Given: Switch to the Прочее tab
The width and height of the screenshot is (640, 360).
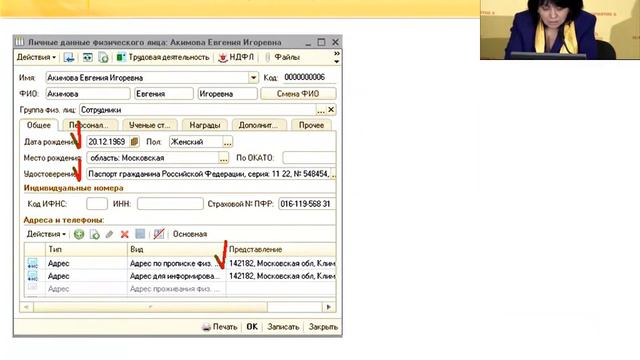Looking at the screenshot, I should (311, 125).
